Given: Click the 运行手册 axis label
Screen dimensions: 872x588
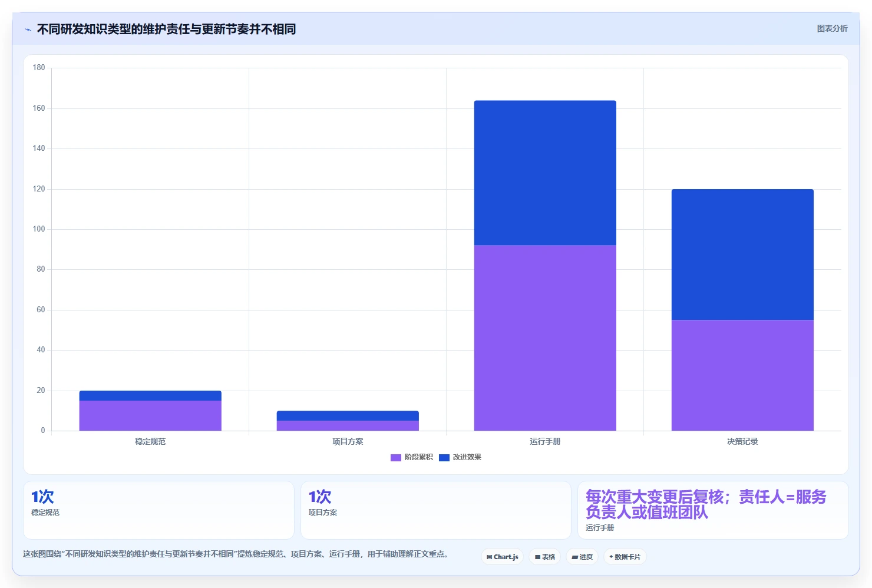Looking at the screenshot, I should 545,441.
